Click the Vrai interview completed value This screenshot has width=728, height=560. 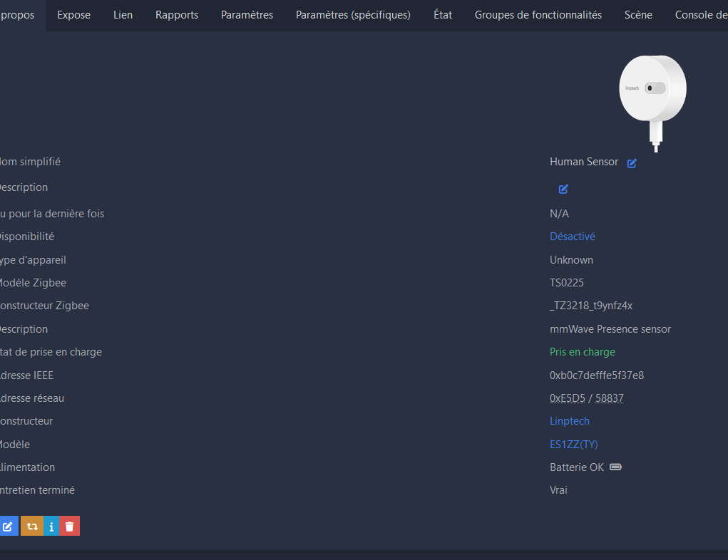point(558,490)
